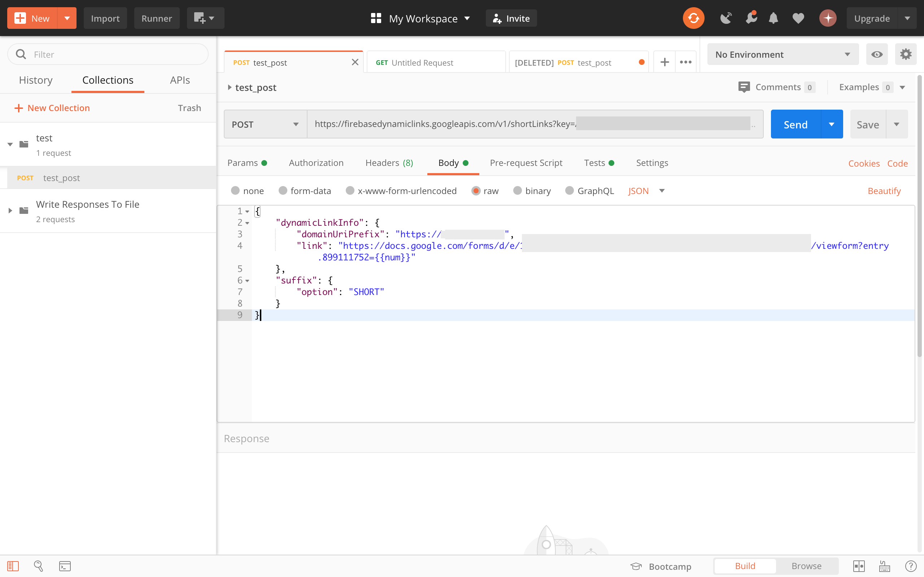Open the console icon in status bar
The width and height of the screenshot is (924, 577).
click(65, 566)
